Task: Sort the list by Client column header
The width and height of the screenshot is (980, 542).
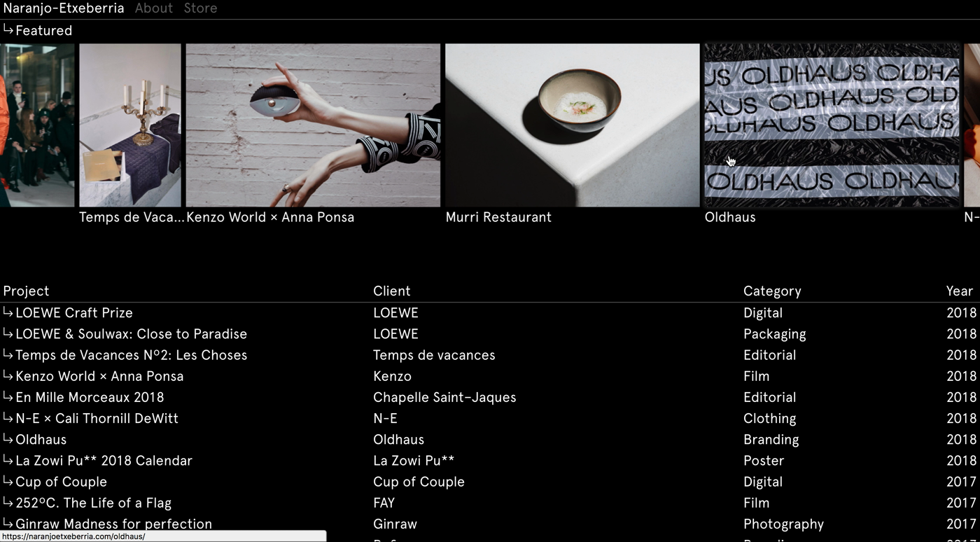Action: click(392, 291)
